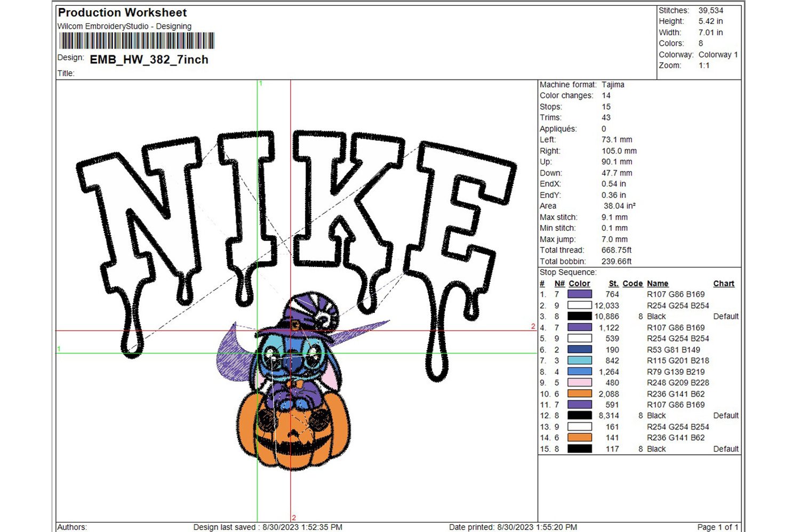Click the Max jump value 7.0 mm
This screenshot has height=532, width=800.
pos(615,239)
